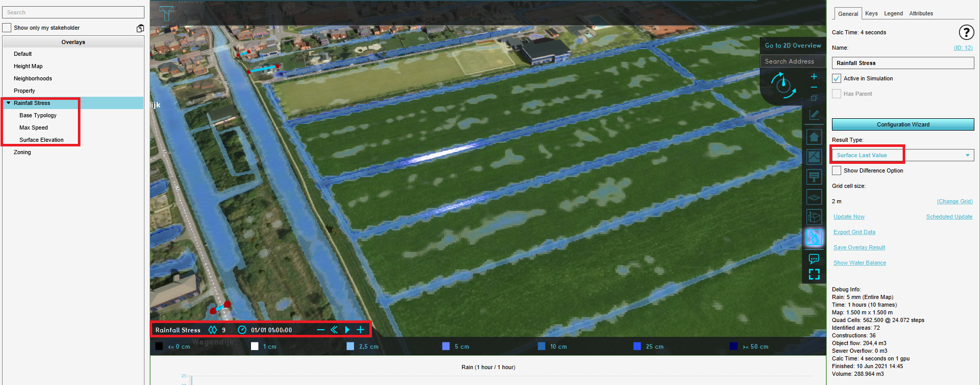Toggle the Show only my stakeholder checkbox
This screenshot has width=980, height=385.
7,28
